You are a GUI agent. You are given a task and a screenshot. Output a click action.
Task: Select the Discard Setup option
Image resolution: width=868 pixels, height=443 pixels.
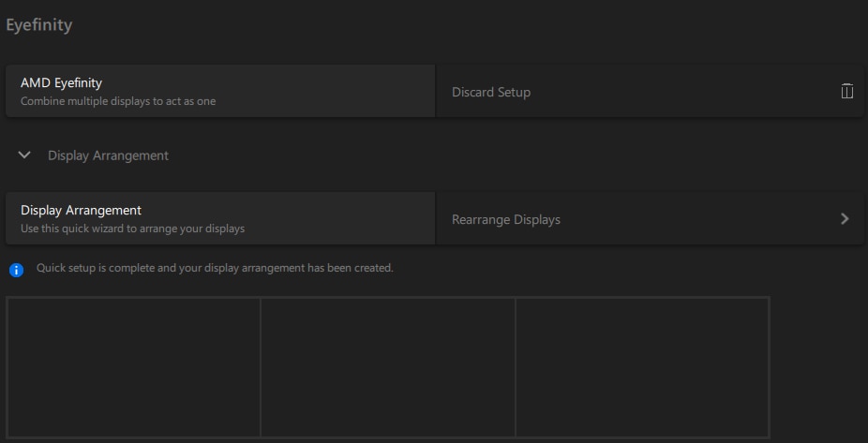pos(650,91)
